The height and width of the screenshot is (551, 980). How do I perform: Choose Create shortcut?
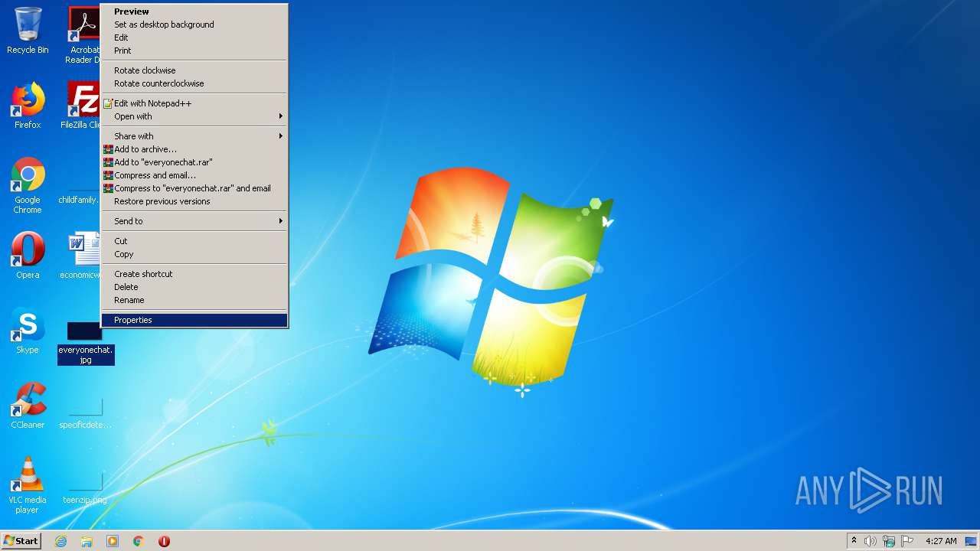click(194, 274)
